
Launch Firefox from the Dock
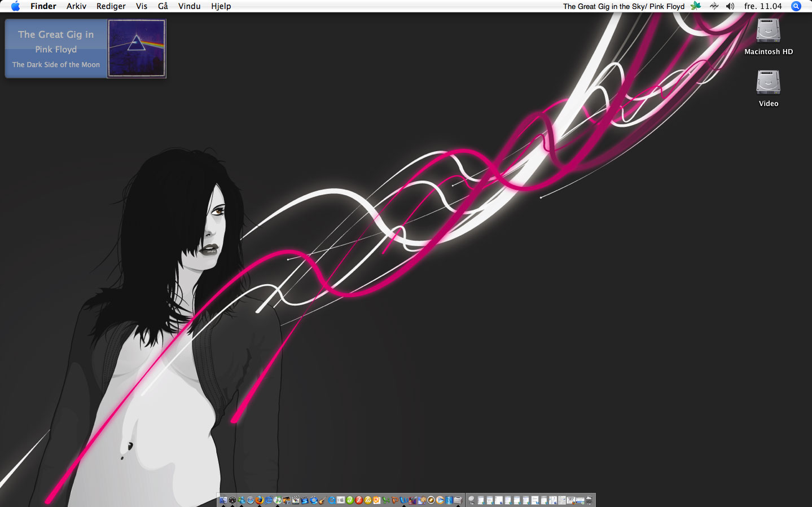pos(260,500)
